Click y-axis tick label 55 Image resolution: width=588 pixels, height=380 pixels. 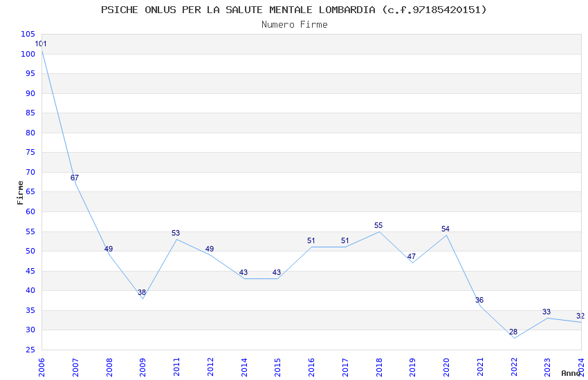coord(30,231)
